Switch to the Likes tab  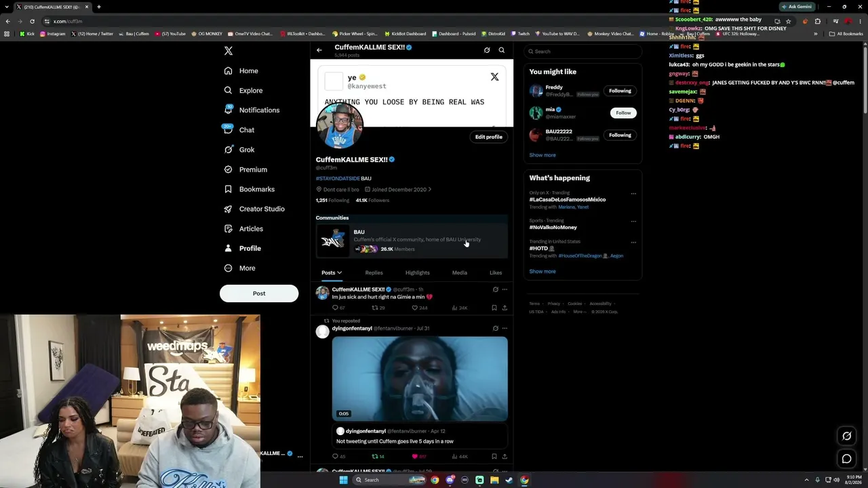(496, 272)
